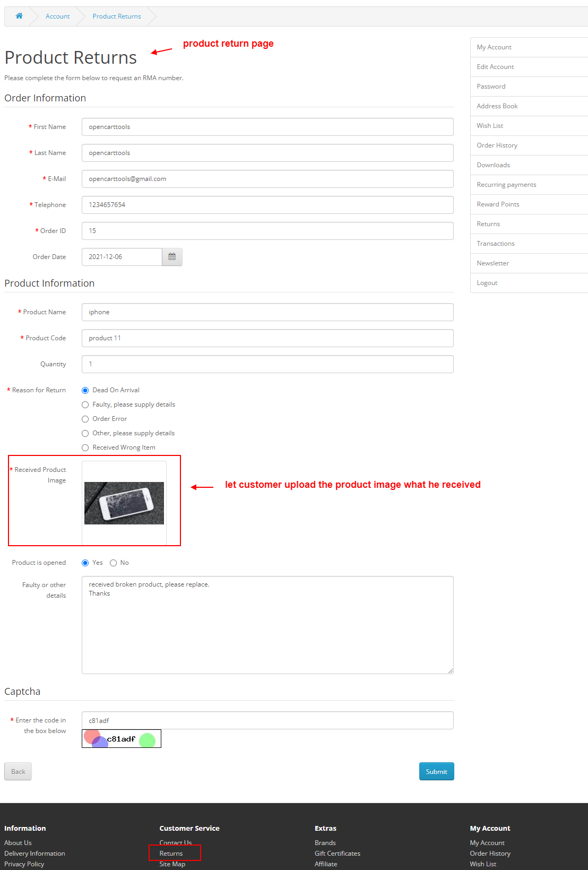Screen dimensions: 588x870
Task: Click the Order Date text field
Action: [x=122, y=257]
